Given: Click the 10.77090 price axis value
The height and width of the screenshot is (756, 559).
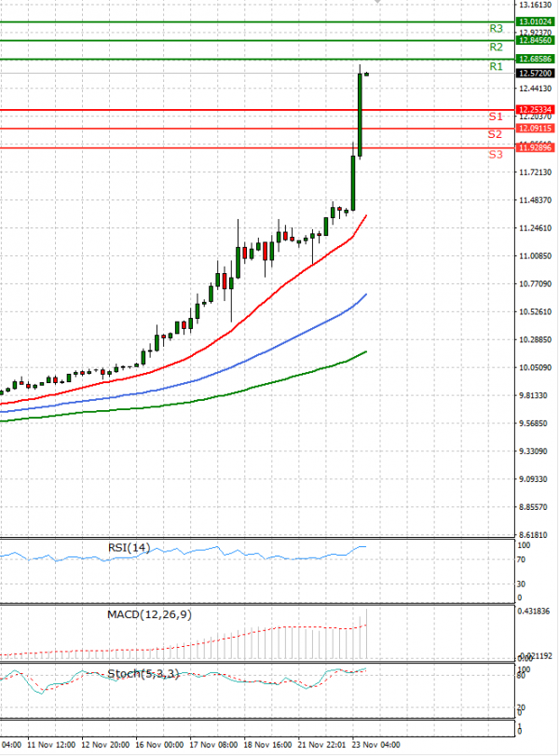Looking at the screenshot, I should [x=535, y=284].
